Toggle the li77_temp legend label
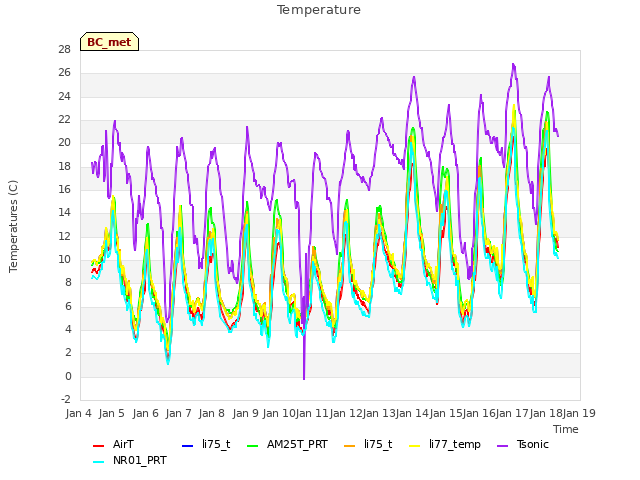This screenshot has width=640, height=480. (455, 444)
